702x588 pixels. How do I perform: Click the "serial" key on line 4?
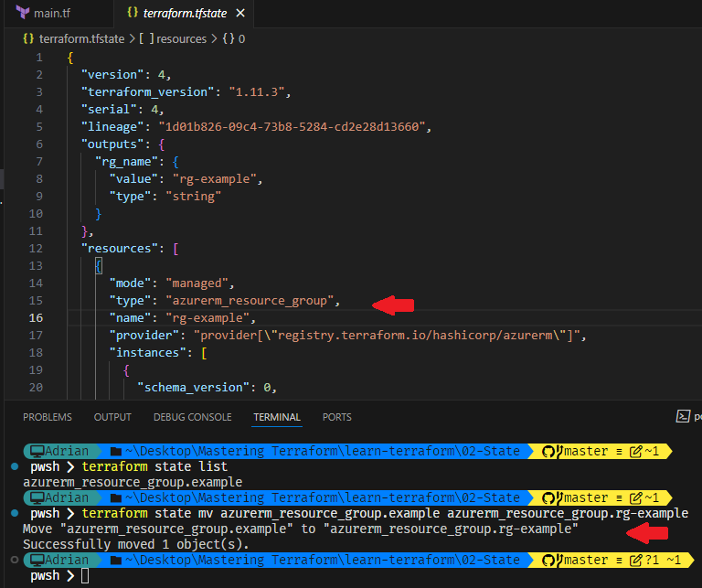click(109, 109)
